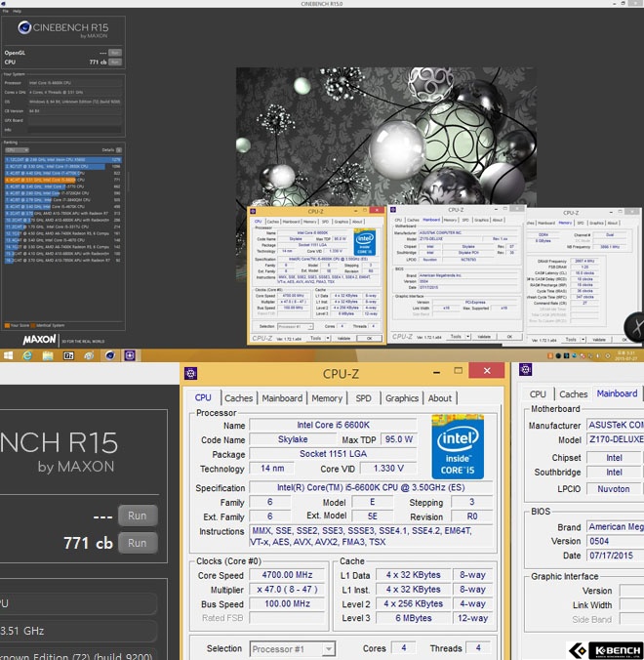Click the Caches tab in the enlarged Motherboard window

pyautogui.click(x=574, y=394)
